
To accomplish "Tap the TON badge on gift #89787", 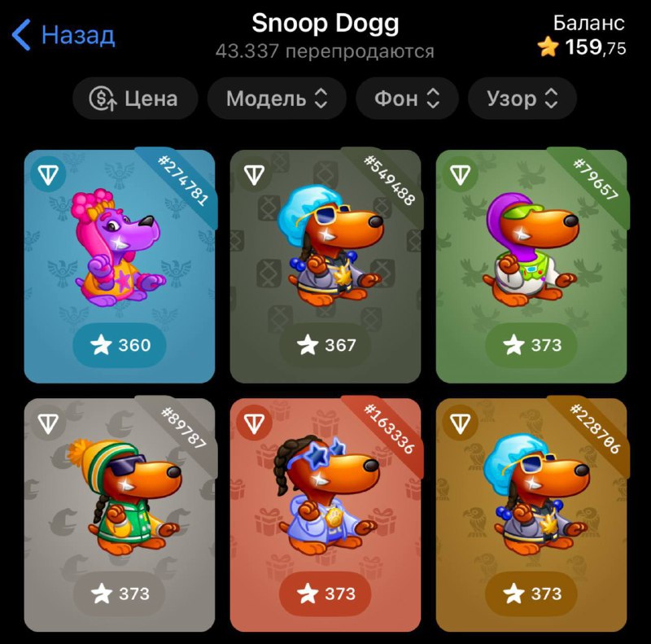I will [48, 423].
